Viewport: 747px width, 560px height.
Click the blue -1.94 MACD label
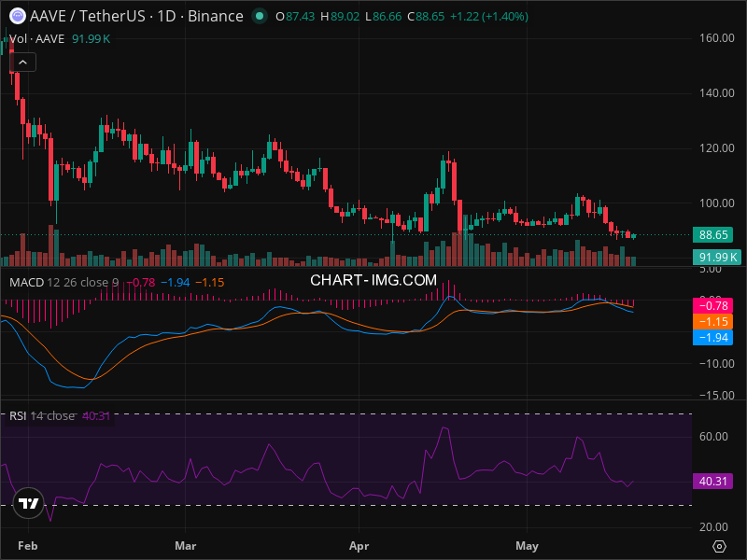tap(713, 338)
